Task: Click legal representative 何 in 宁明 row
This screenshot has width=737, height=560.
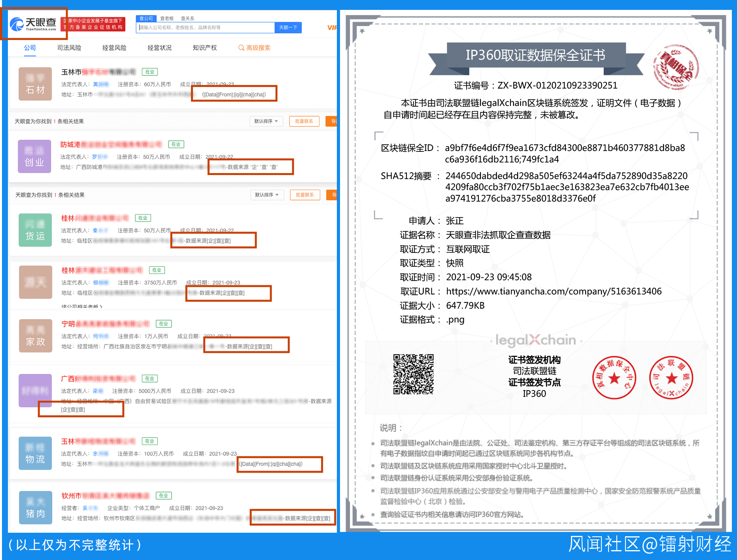Action: [101, 336]
